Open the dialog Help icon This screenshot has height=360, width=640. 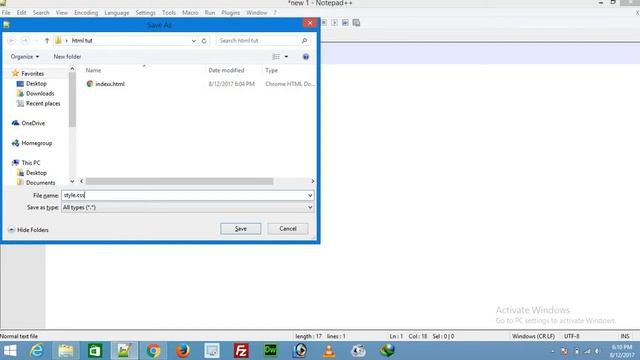point(306,57)
